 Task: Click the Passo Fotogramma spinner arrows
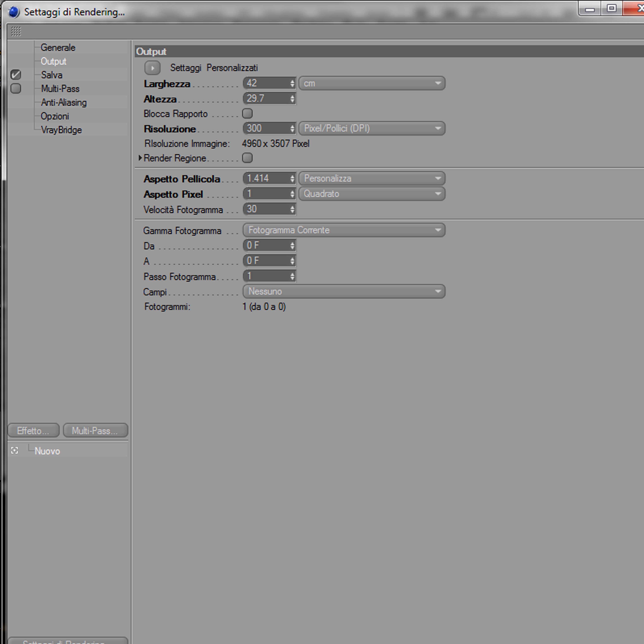[292, 276]
